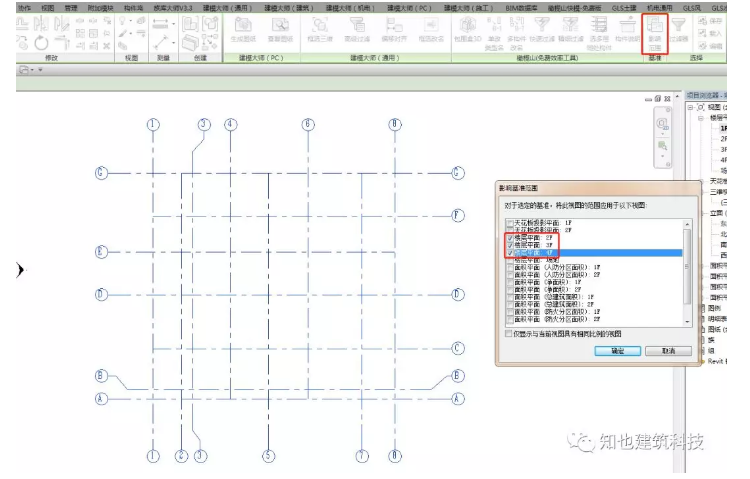Enable 仅显示与当前视图具有相同比例的视图 checkbox
This screenshot has width=750, height=479.
[x=508, y=334]
